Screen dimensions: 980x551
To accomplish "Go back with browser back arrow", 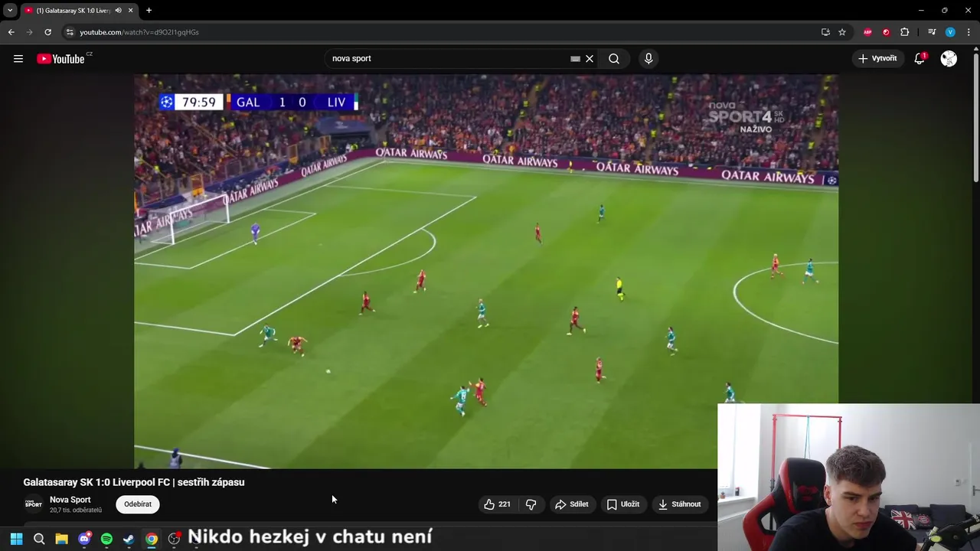I will click(11, 32).
